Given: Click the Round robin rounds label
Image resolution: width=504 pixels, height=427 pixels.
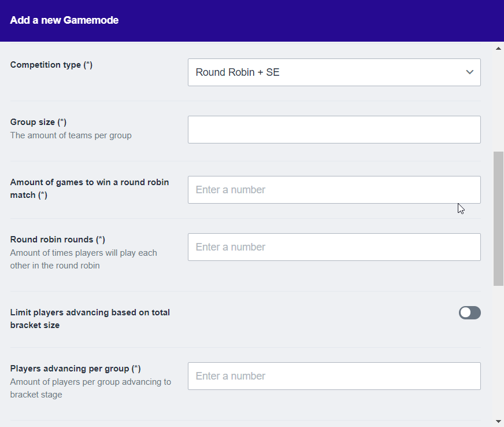Looking at the screenshot, I should (57, 240).
